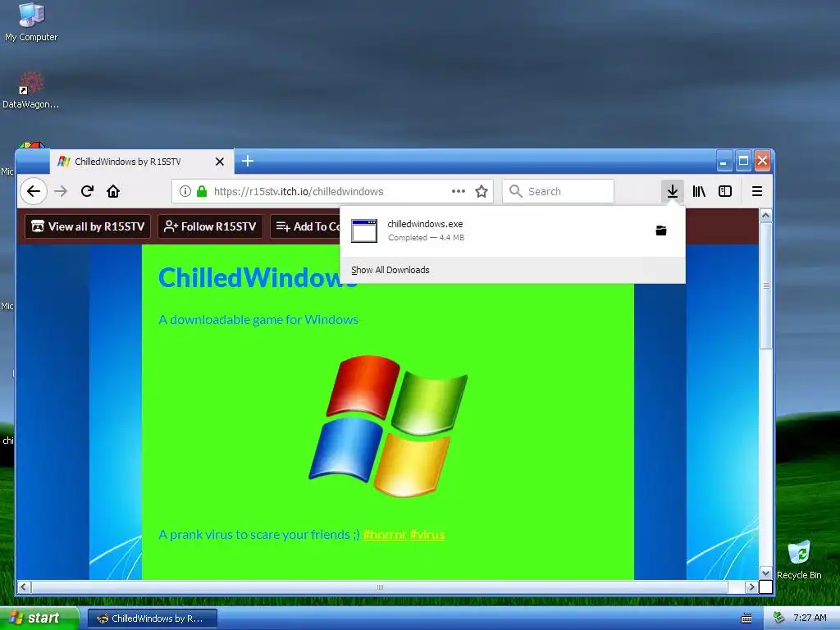Click the chilledwindows.exe download entry name
This screenshot has height=630, width=840.
click(425, 224)
